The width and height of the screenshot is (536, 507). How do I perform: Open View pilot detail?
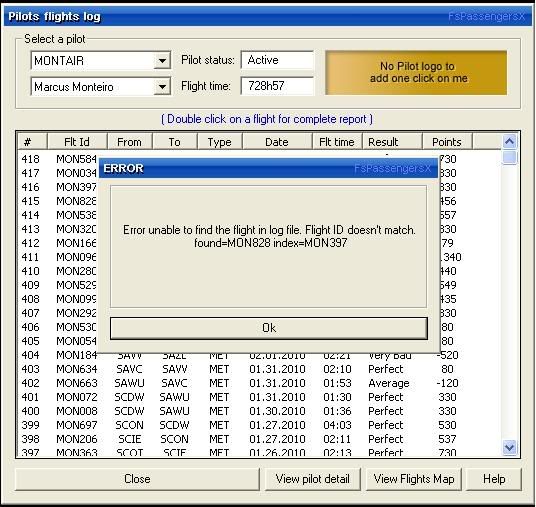313,479
